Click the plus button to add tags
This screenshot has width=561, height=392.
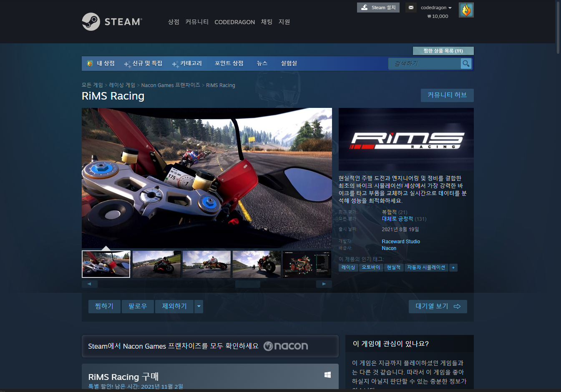[453, 267]
